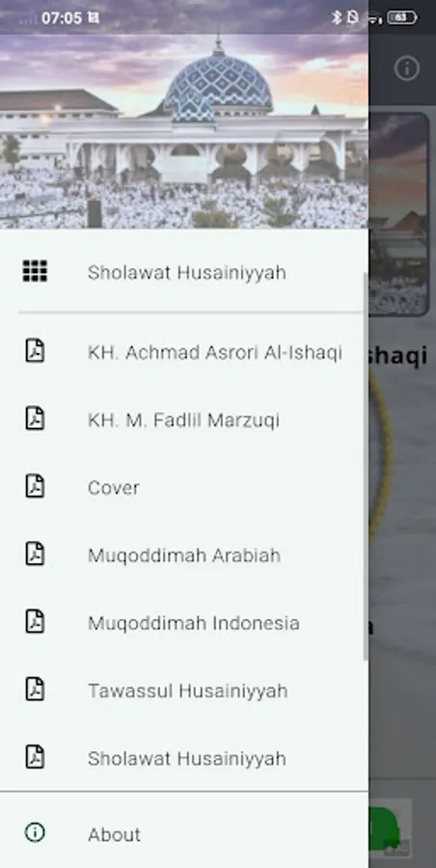Screen dimensions: 436x868
Task: Tap the PDF icon for KH. Achmad Asrori Al-Ishaqi
Action: point(35,351)
